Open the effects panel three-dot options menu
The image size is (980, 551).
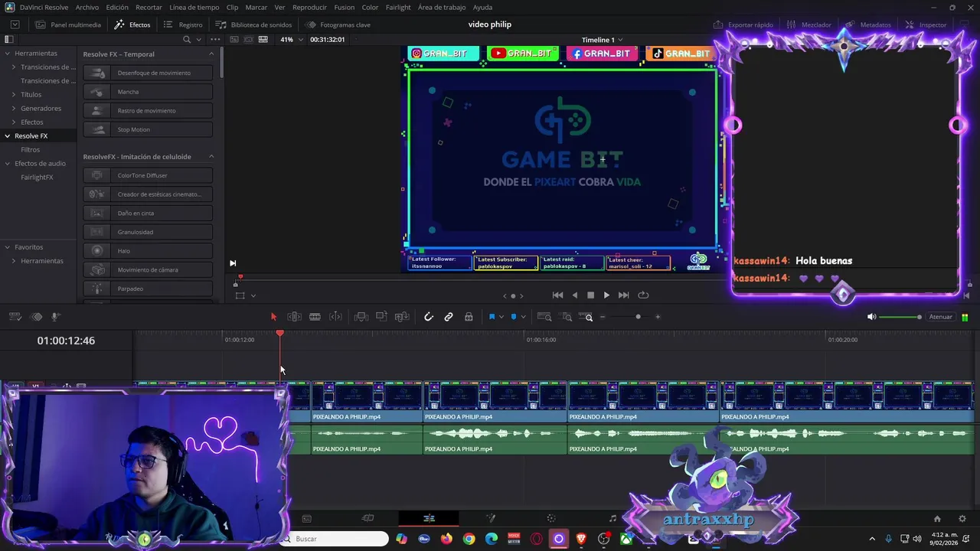click(215, 39)
